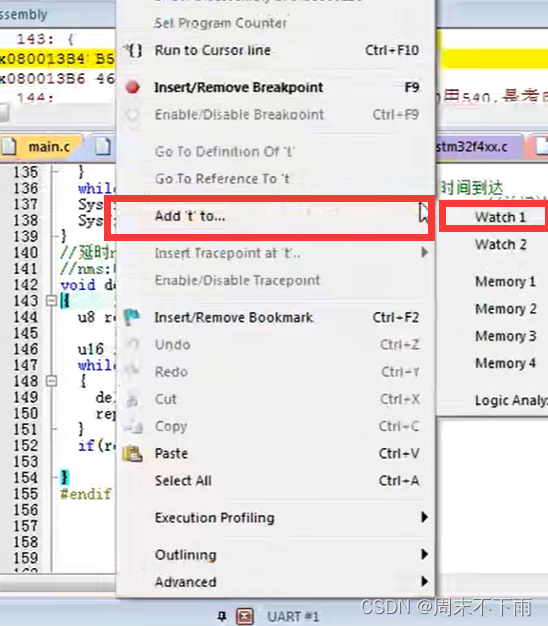The width and height of the screenshot is (548, 626).
Task: Click the pin icon beside UART #1
Action: coord(222,616)
